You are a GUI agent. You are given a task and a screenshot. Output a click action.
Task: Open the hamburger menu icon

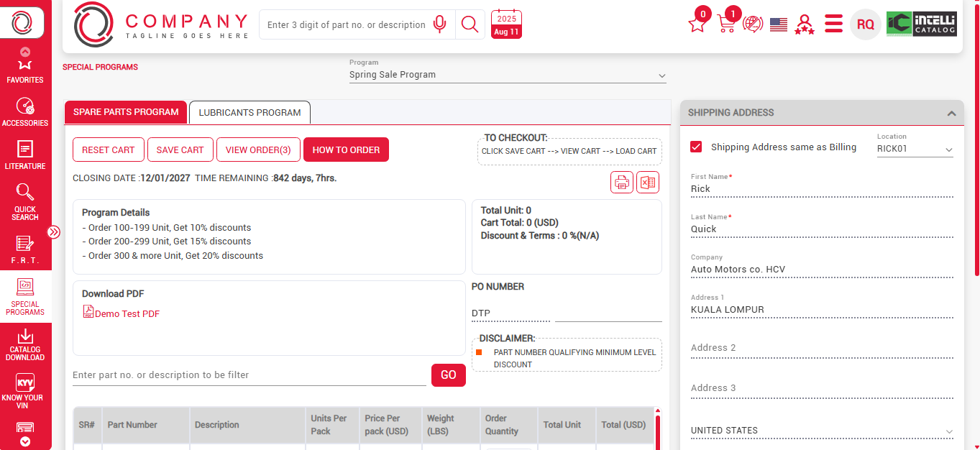pos(833,24)
